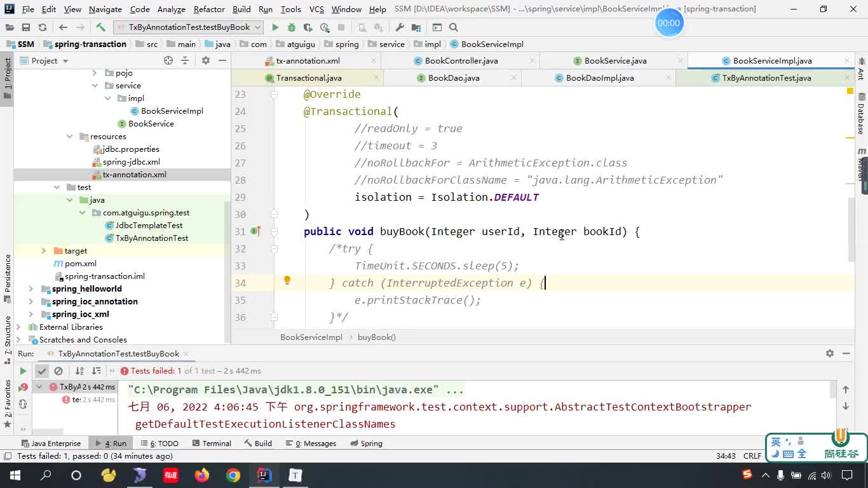Open Settings via the wrench icon
This screenshot has height=488, width=868.
(400, 27)
